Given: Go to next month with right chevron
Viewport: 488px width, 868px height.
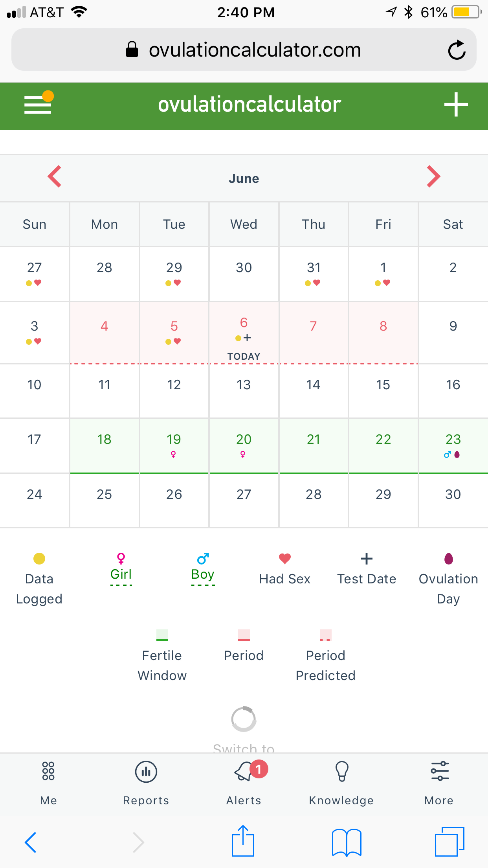Looking at the screenshot, I should tap(433, 177).
